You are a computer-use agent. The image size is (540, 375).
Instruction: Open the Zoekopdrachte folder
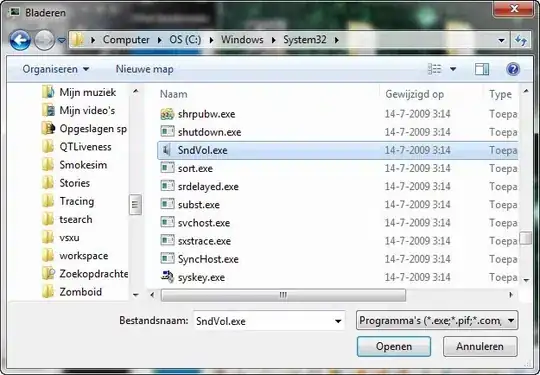point(85,274)
